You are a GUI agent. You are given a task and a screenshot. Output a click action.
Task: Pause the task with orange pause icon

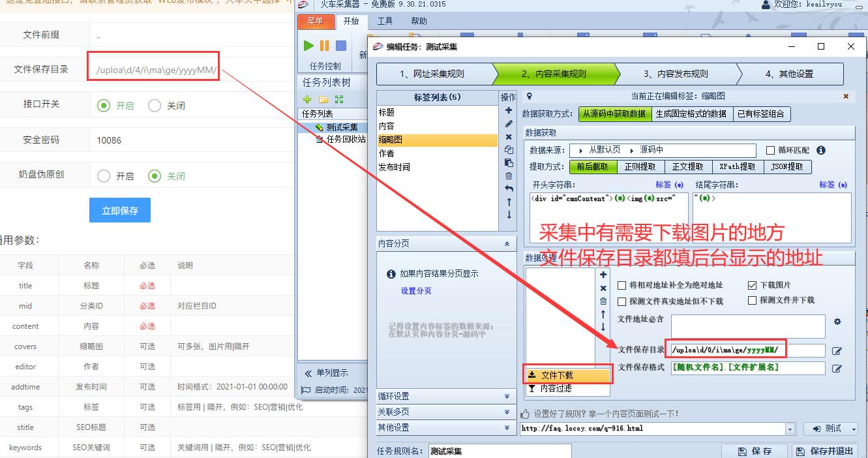[x=324, y=46]
